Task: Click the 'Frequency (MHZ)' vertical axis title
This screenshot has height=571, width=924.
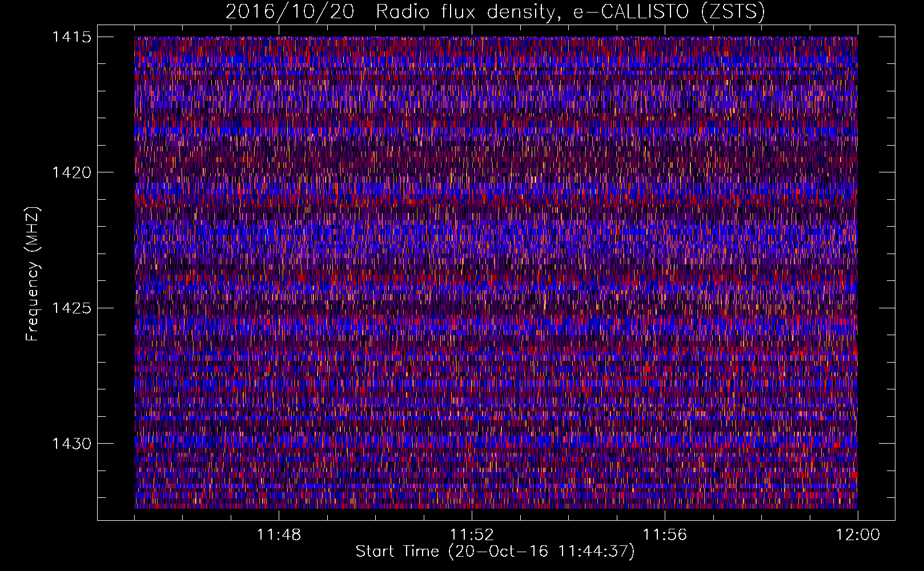Action: (33, 274)
